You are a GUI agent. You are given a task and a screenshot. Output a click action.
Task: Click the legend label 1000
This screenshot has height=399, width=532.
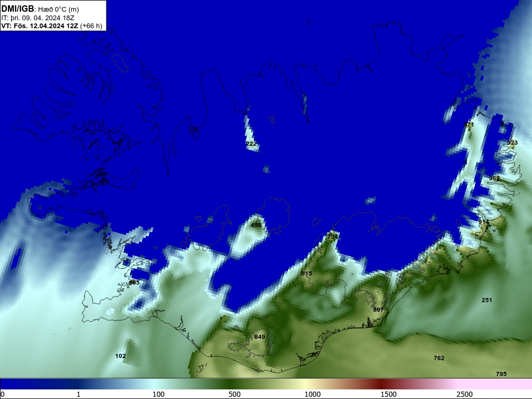coord(312,394)
